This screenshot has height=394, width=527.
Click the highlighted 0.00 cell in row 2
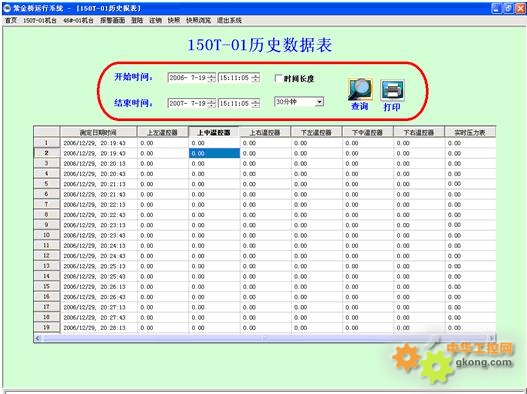(x=214, y=153)
